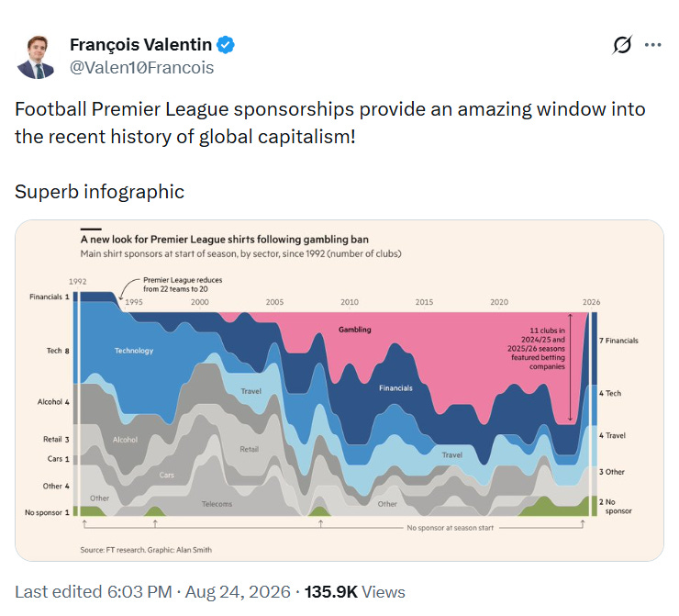The height and width of the screenshot is (616, 679).
Task: Click the blue verified badge
Action: click(226, 45)
